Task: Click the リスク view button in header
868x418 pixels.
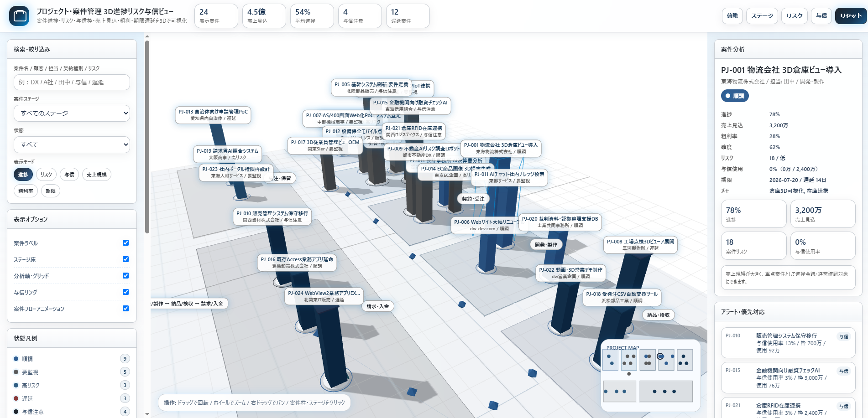Action: pyautogui.click(x=795, y=16)
